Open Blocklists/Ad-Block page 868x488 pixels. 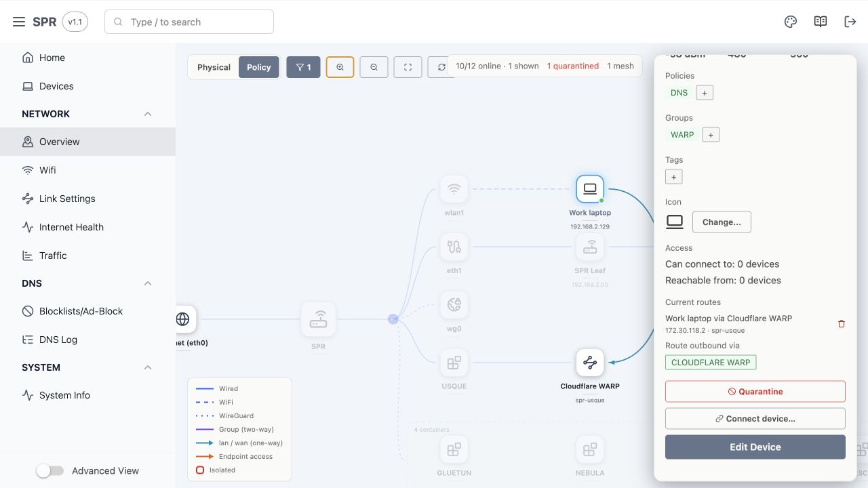pyautogui.click(x=87, y=311)
